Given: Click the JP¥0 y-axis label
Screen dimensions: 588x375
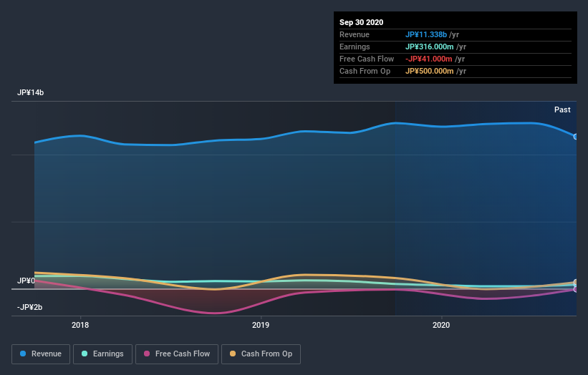Looking at the screenshot, I should pos(26,281).
